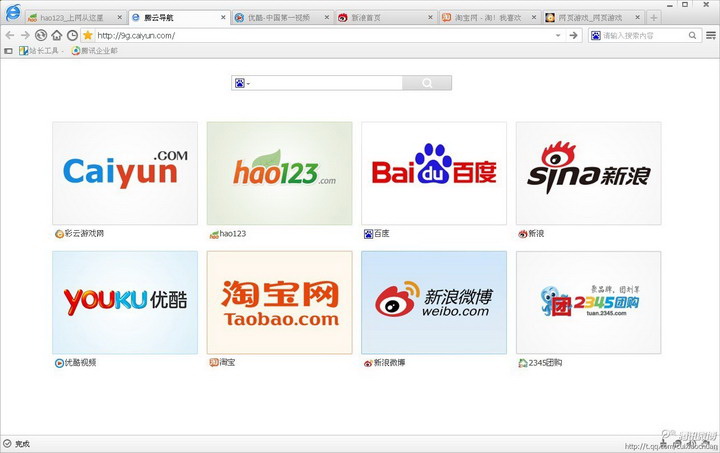
Task: Open the Youku 优酷 thumbnail
Action: pos(125,302)
